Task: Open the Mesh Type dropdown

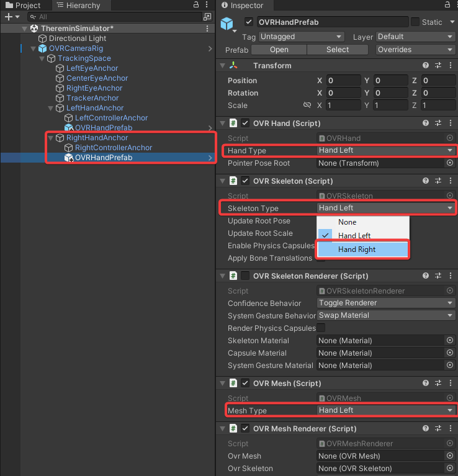Action: 386,410
